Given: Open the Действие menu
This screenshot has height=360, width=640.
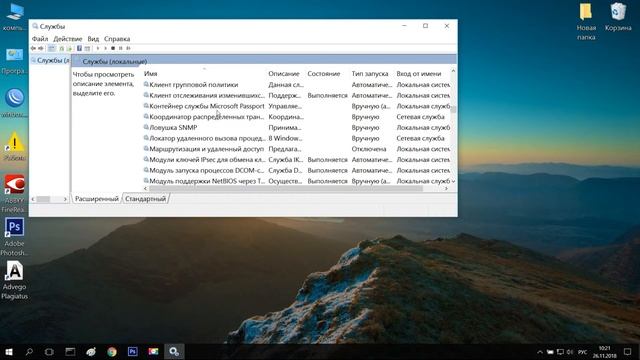Looking at the screenshot, I should (x=68, y=39).
